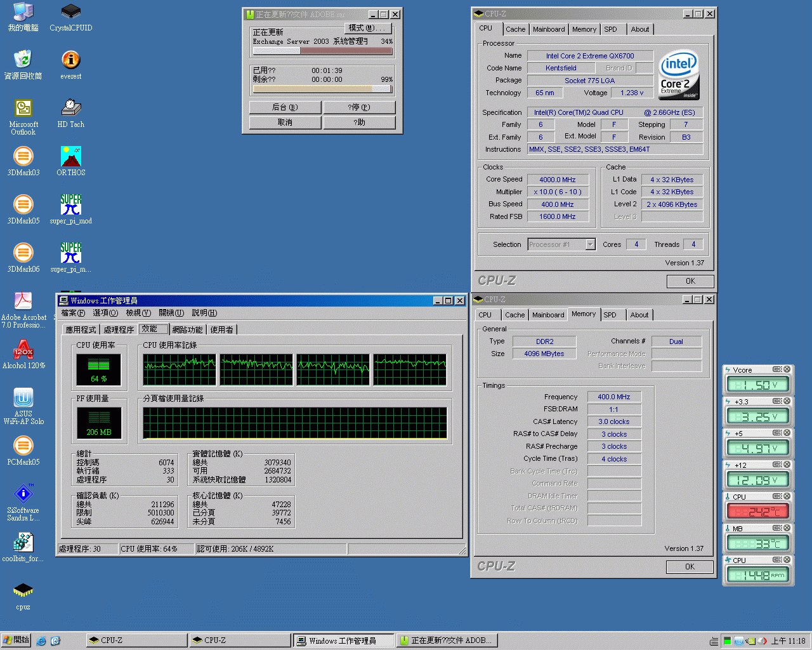
Task: Switch to SPD tab in upper CPU-Z
Action: click(610, 29)
